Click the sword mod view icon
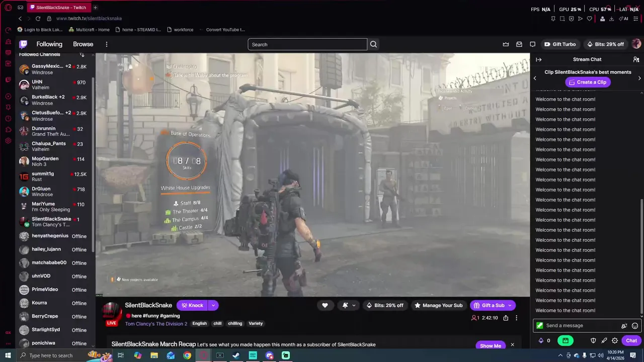Viewport: 644px width, 362px height. coord(604,340)
